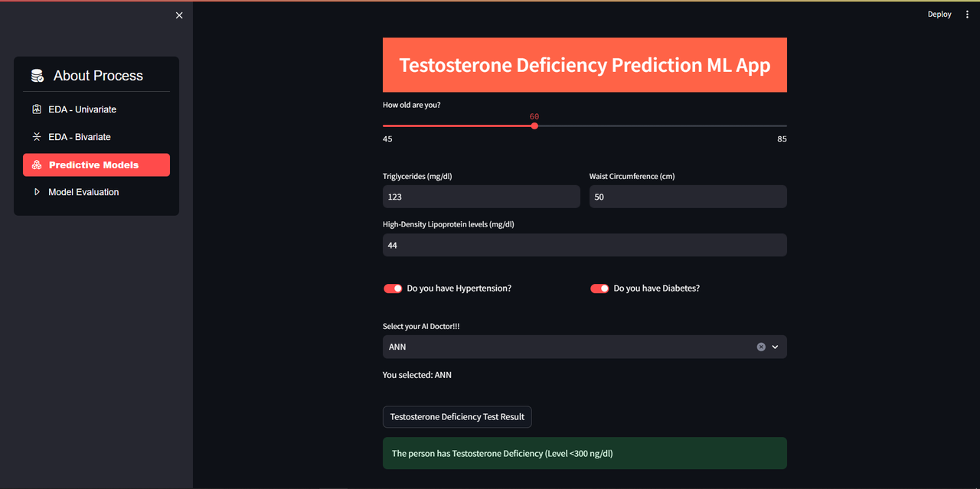The image size is (980, 489).
Task: Select the EDA - Bivariate menu item
Action: [80, 137]
